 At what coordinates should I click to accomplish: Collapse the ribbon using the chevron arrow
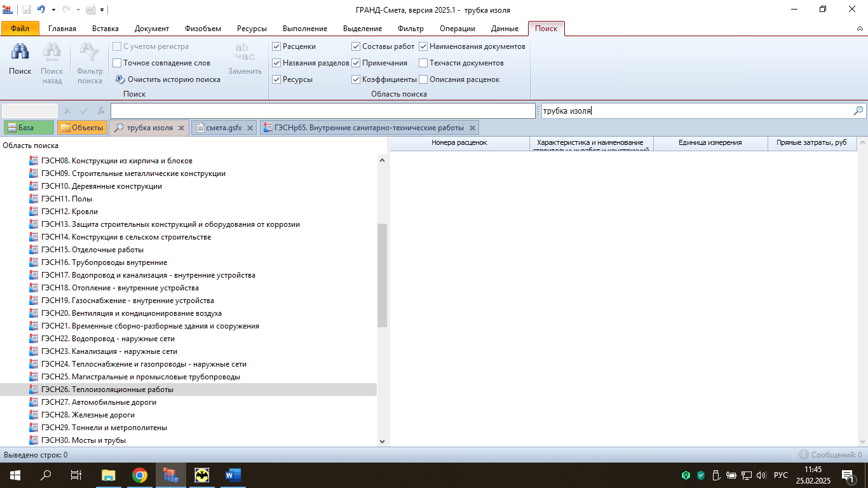(x=860, y=29)
